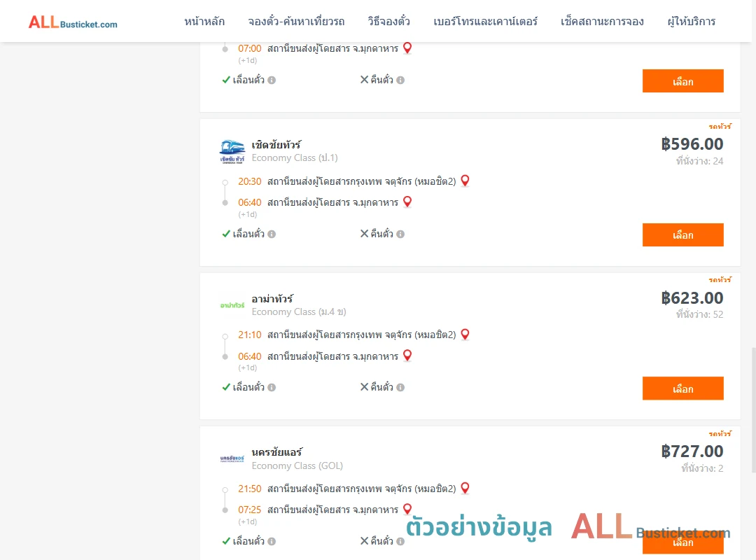Open the หน้าหลัก menu item
Viewport: 756px width, 560px height.
(204, 22)
